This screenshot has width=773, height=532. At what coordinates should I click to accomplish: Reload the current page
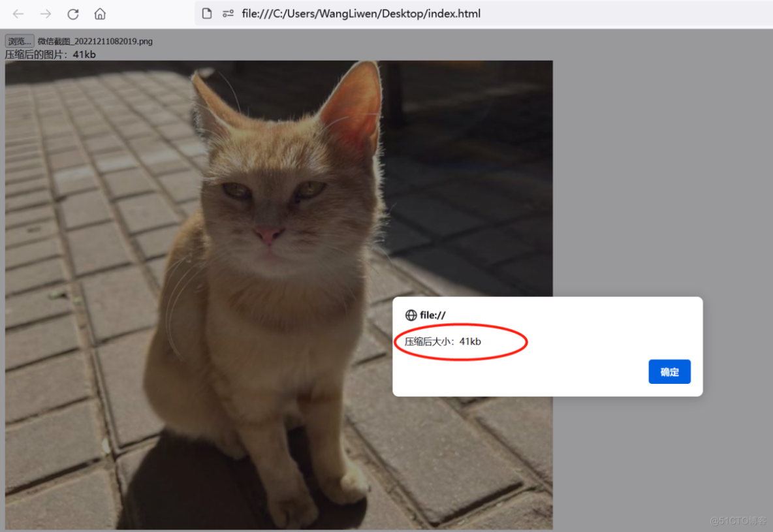tap(72, 13)
